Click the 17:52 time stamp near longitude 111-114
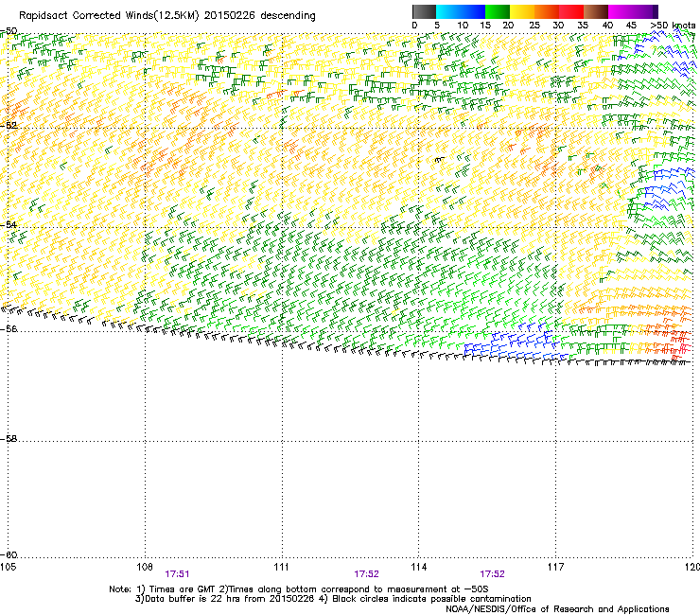The width and height of the screenshot is (700, 615). pos(366,574)
